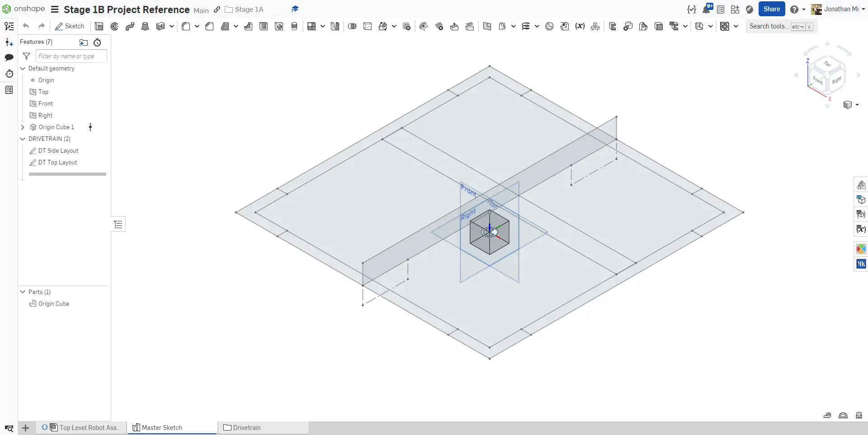Screen dimensions: 868x435
Task: Expand the Origin Cube 1 feature
Action: [x=23, y=127]
